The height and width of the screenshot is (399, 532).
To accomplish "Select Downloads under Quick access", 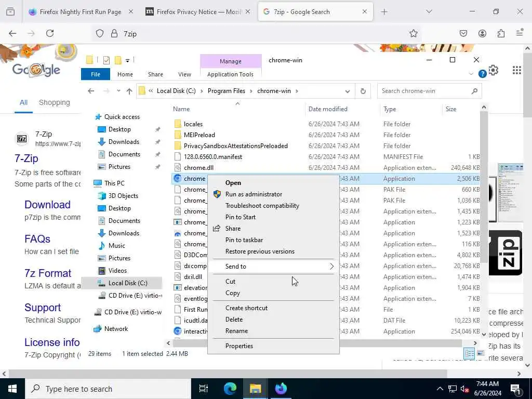I will (124, 142).
